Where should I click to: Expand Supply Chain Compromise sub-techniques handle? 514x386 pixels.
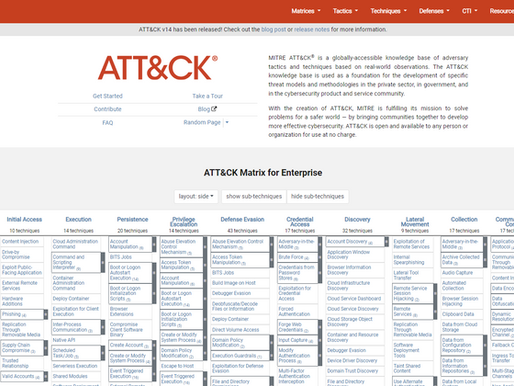click(46, 348)
